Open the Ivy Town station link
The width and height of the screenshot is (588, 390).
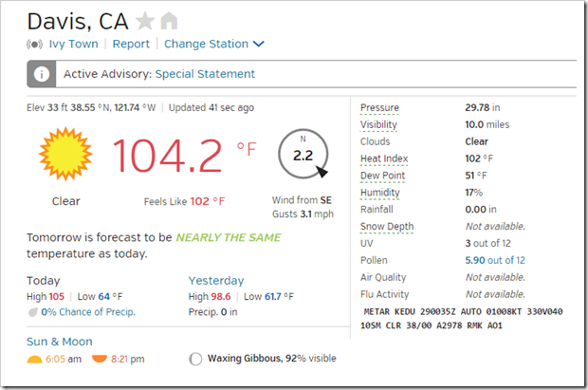[x=75, y=44]
